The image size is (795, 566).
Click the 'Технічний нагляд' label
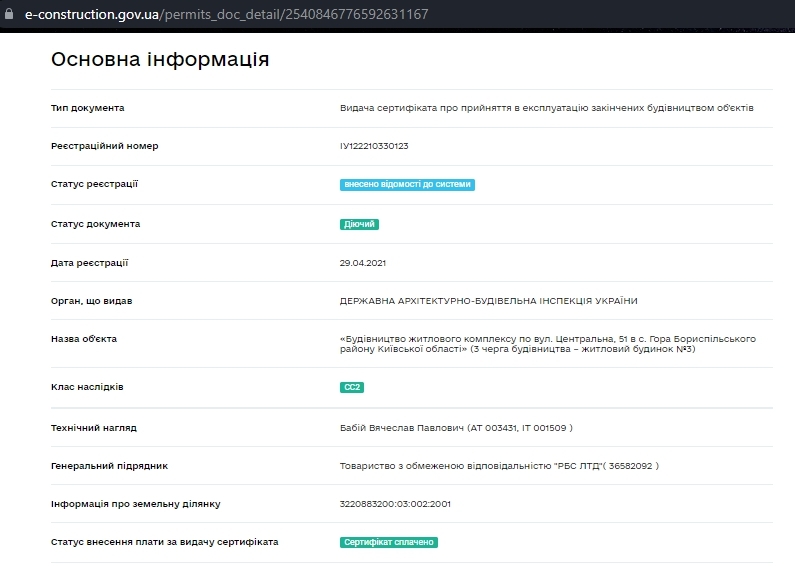pyautogui.click(x=94, y=428)
